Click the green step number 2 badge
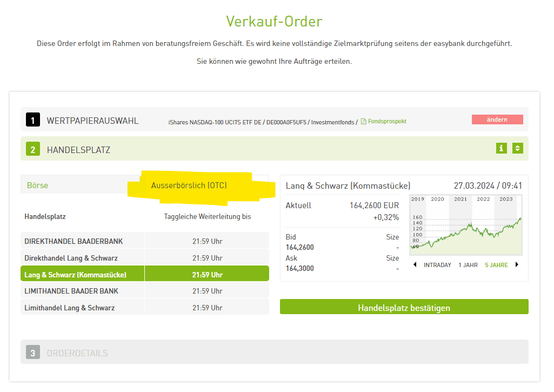554x392 pixels. click(33, 149)
